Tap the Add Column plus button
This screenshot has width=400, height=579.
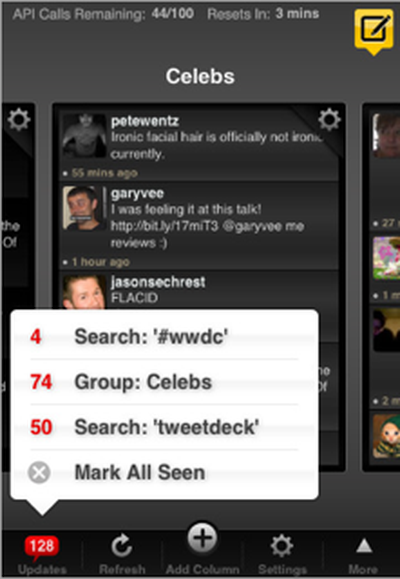202,538
